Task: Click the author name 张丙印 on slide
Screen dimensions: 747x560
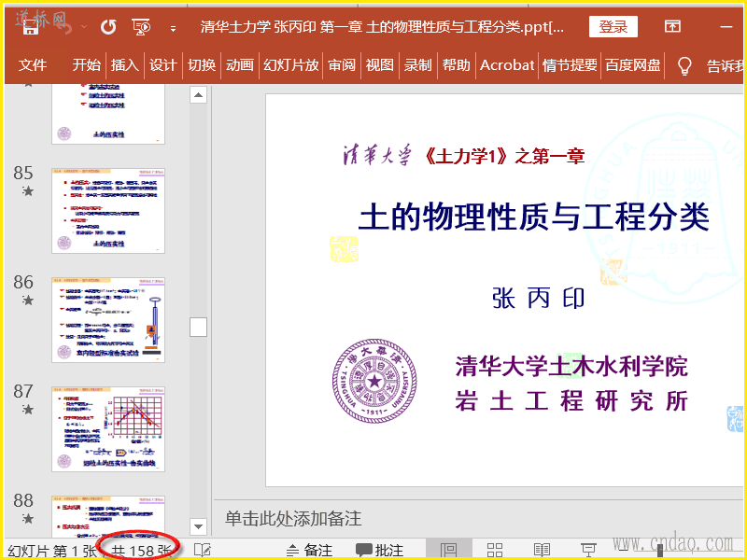Action: pos(539,299)
